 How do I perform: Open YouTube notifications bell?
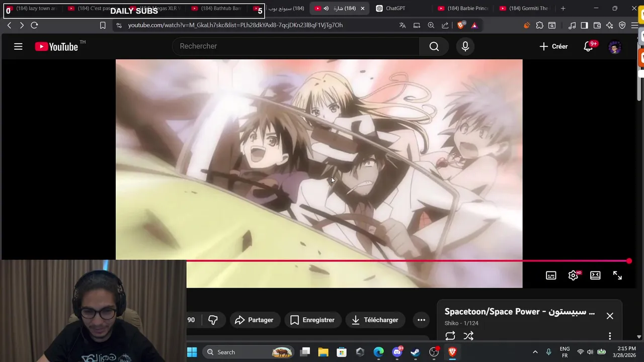point(589,46)
